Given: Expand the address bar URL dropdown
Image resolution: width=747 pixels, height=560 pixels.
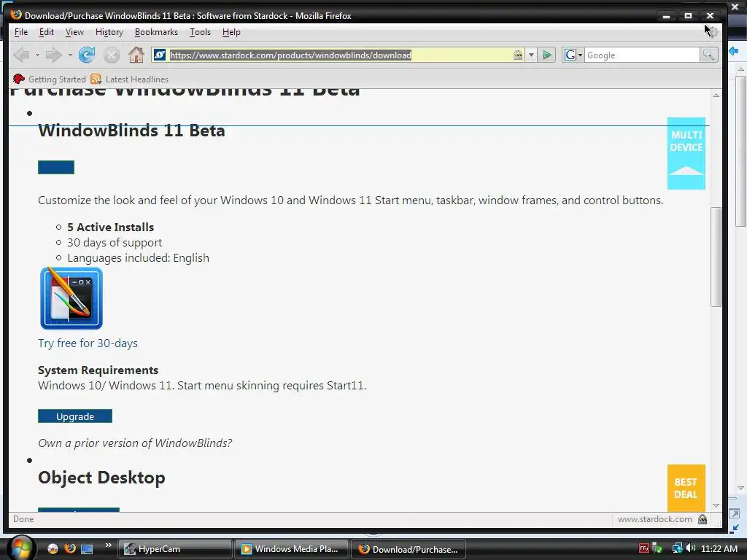Looking at the screenshot, I should pyautogui.click(x=531, y=55).
